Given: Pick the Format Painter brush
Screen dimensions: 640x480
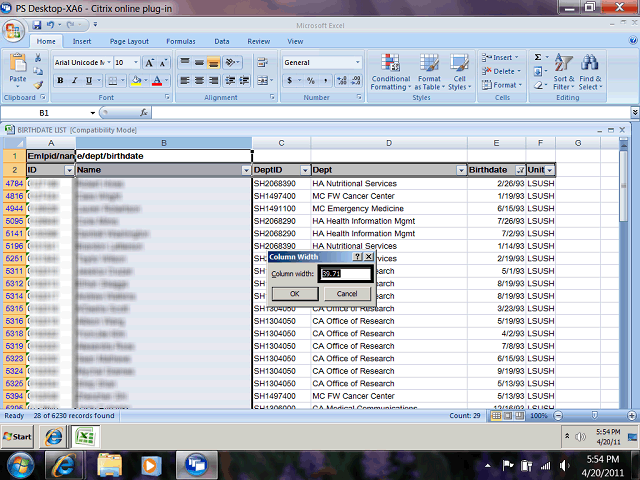Looking at the screenshot, I should 38,84.
